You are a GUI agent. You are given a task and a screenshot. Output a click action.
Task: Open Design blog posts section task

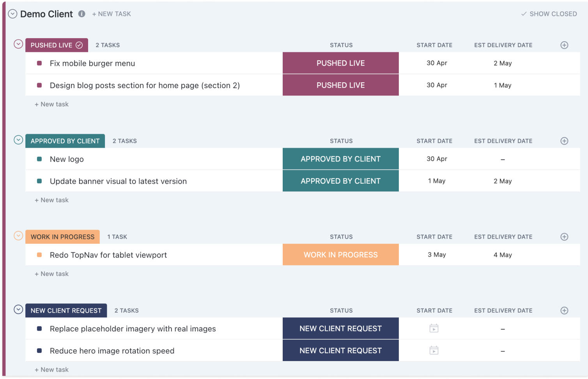pos(145,85)
